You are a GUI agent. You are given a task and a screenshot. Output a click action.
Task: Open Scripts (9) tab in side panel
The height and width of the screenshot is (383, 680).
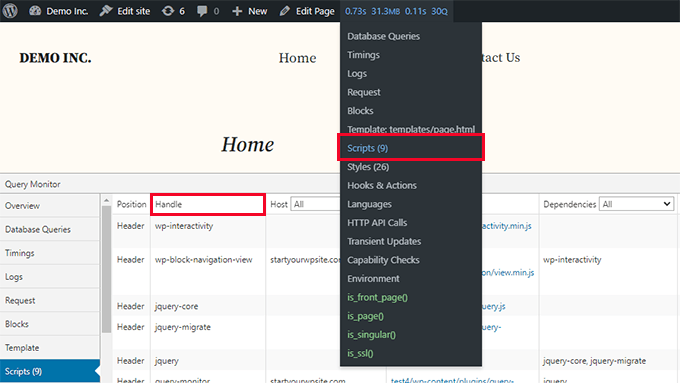[x=50, y=371]
